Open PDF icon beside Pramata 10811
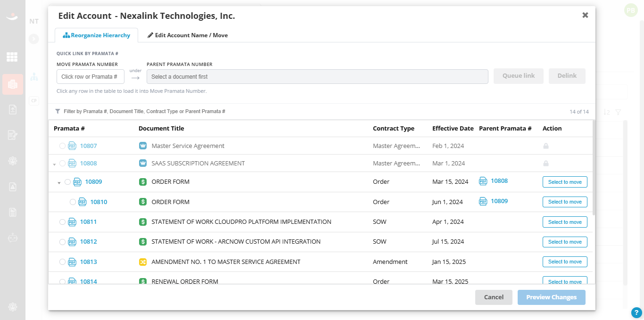644x320 pixels. tap(72, 222)
